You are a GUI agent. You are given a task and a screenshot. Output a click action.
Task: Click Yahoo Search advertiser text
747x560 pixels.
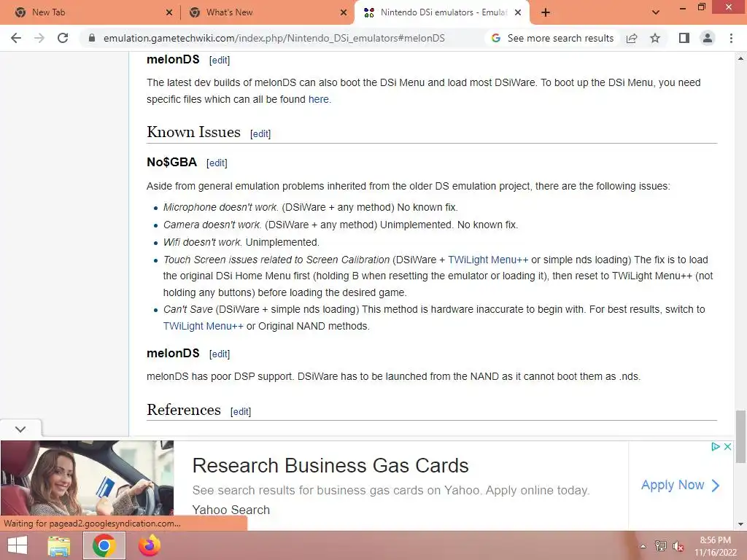coord(231,510)
